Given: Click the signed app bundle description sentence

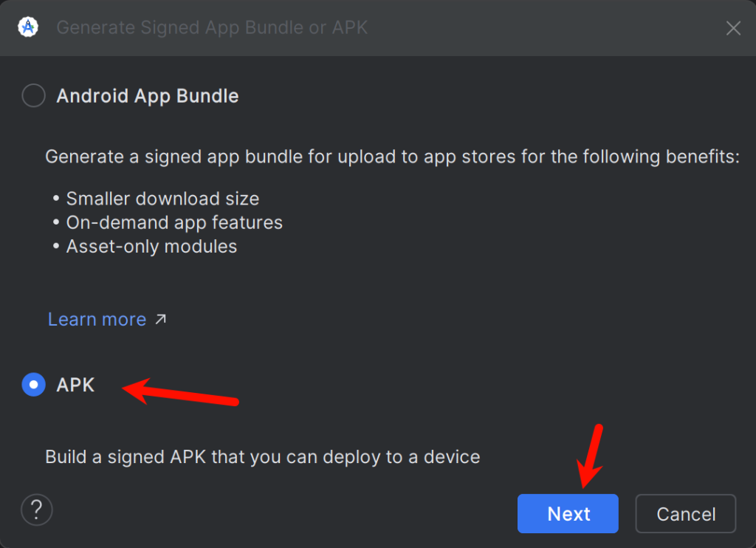Looking at the screenshot, I should point(391,157).
